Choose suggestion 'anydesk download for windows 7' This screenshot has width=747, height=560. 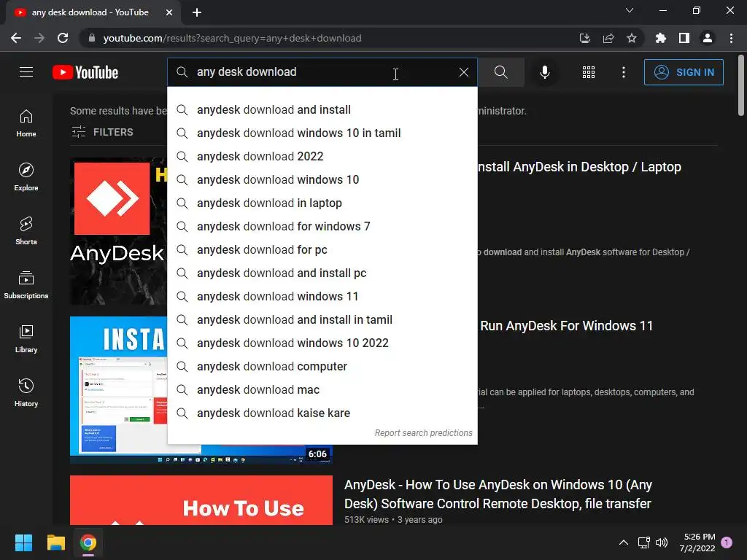point(322,226)
